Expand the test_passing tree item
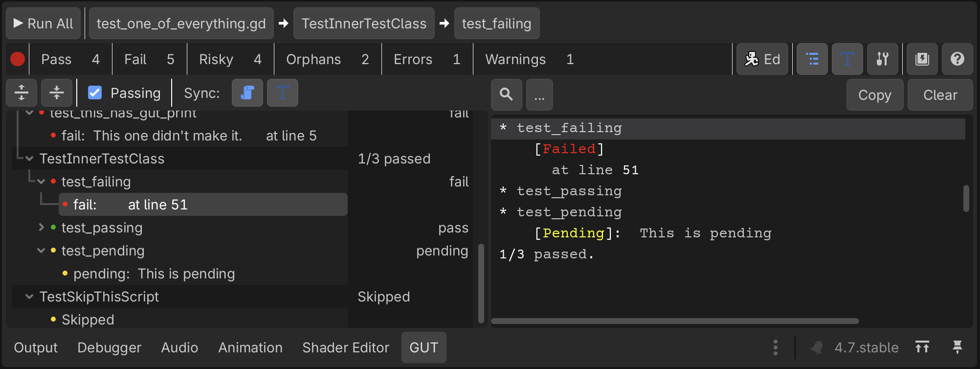Viewport: 980px width, 369px height. point(41,228)
